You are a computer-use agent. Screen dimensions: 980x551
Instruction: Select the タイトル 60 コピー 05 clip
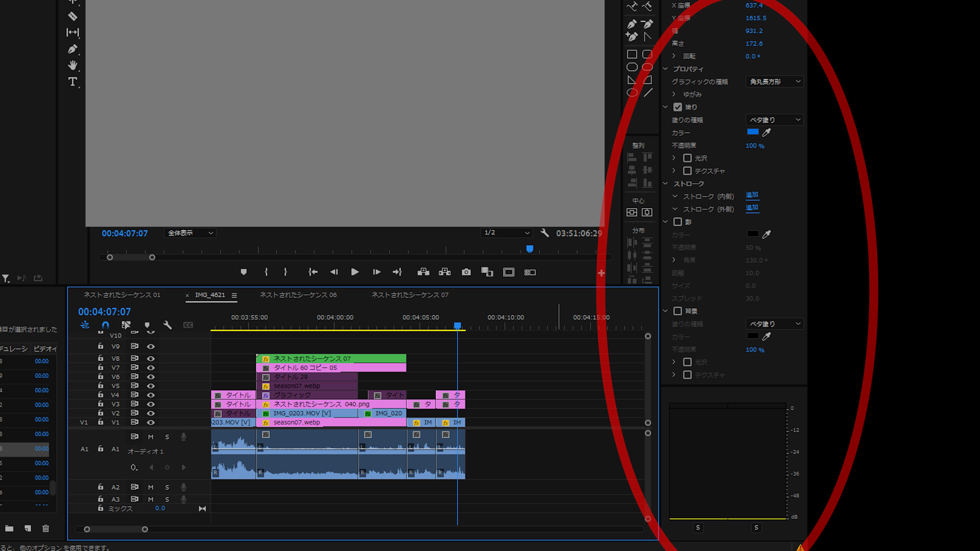(331, 368)
